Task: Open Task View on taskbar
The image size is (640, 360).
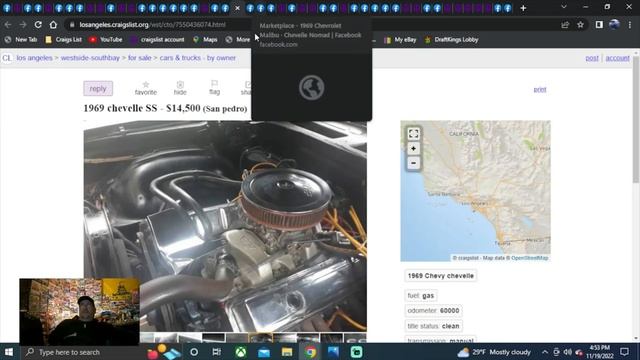Action: [217, 352]
